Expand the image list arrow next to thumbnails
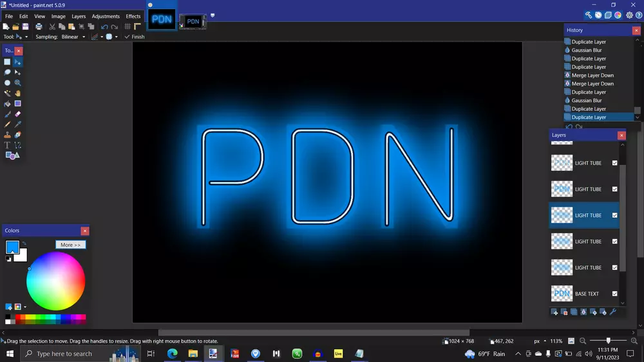 tap(213, 15)
